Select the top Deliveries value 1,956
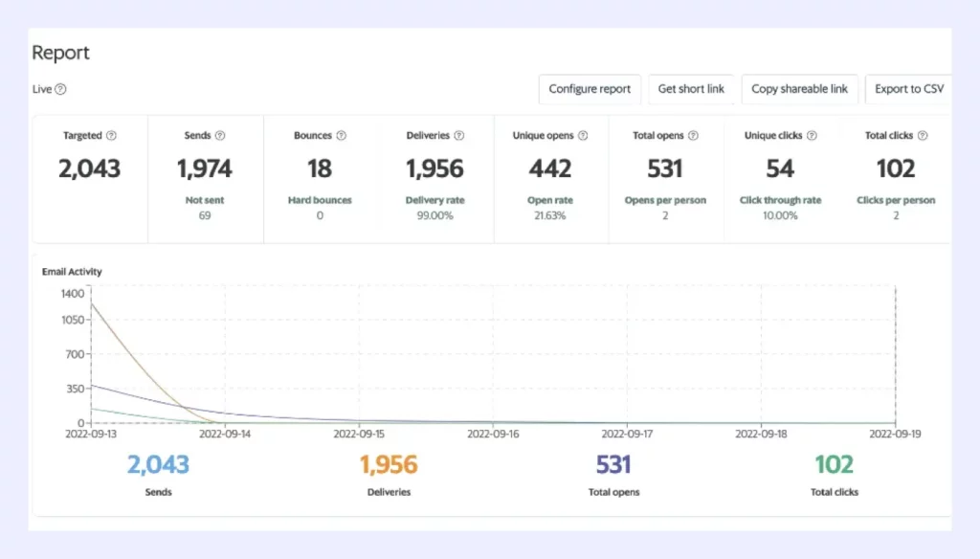Image resolution: width=980 pixels, height=559 pixels. [435, 168]
